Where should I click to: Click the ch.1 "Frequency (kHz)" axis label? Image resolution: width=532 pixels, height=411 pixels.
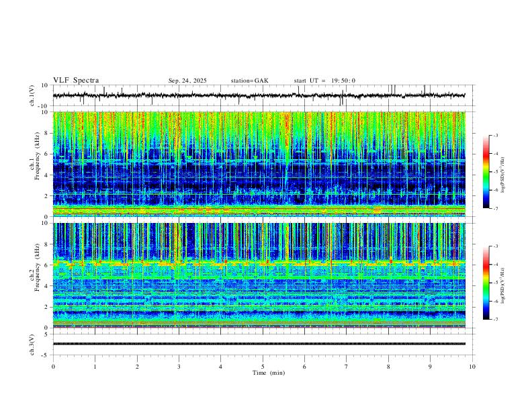pos(37,157)
